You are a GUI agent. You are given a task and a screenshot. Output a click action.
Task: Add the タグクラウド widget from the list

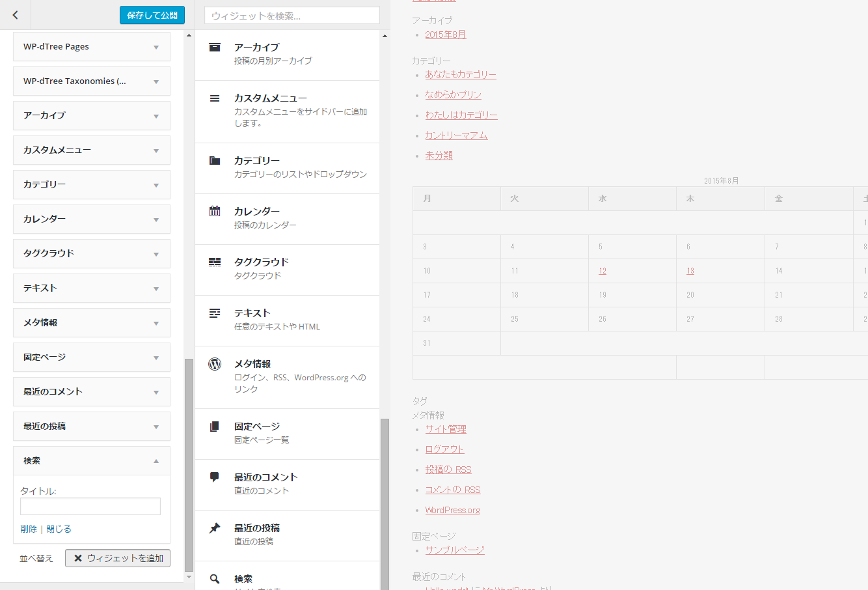(287, 270)
